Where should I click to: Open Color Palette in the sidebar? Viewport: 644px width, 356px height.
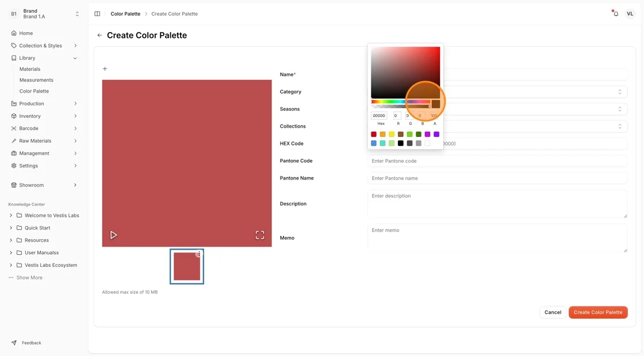point(34,91)
